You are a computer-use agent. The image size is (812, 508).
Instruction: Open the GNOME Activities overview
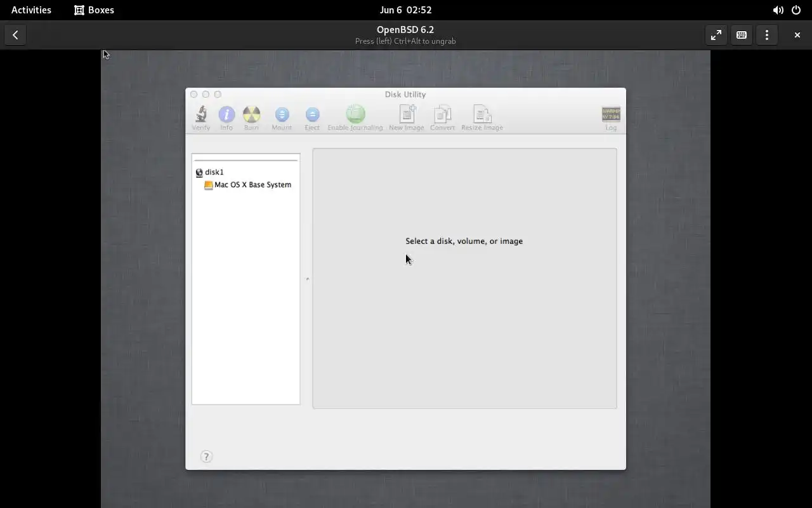tap(31, 10)
